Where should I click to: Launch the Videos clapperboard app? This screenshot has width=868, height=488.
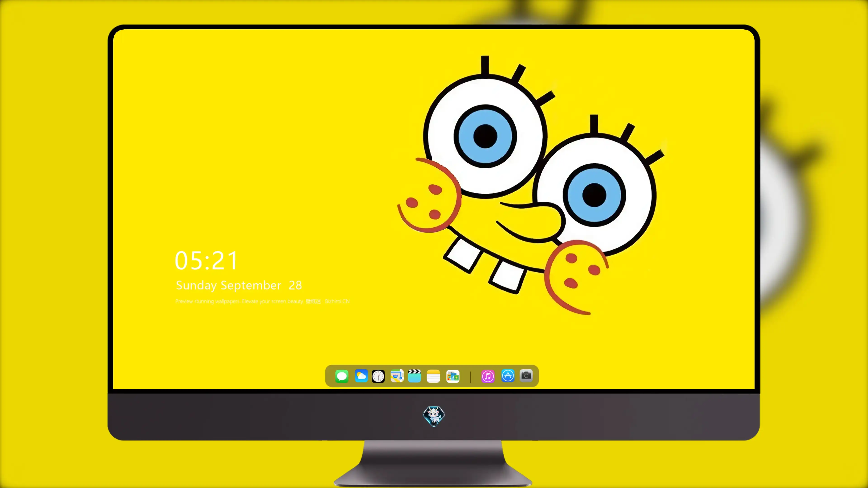(415, 376)
